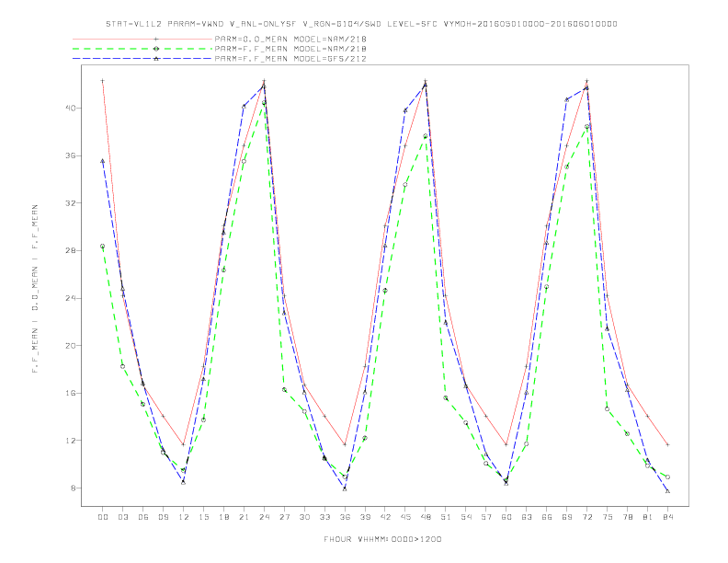Click red observed plus marker at hour 00

(x=103, y=81)
